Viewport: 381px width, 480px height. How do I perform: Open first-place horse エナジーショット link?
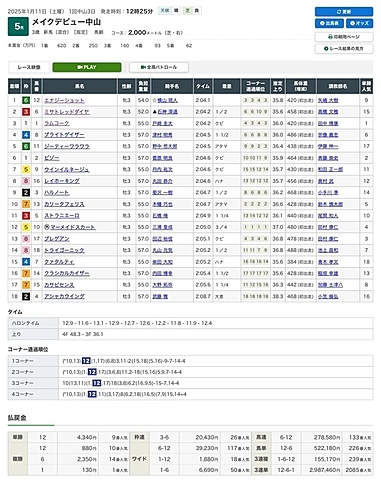pos(64,100)
